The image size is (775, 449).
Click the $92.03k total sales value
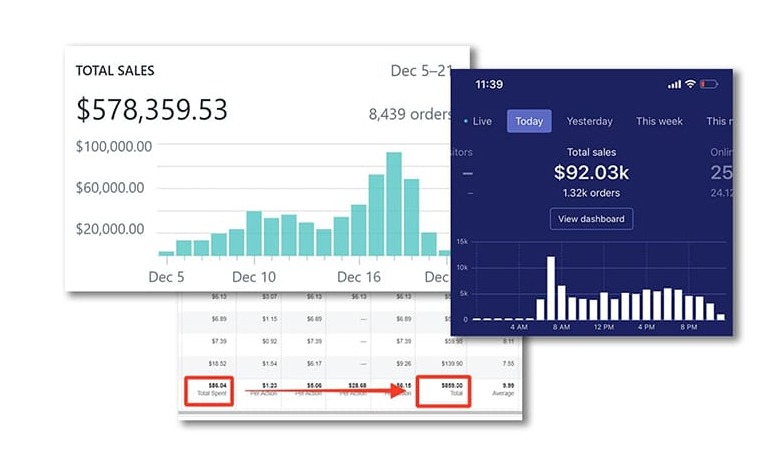(x=591, y=172)
